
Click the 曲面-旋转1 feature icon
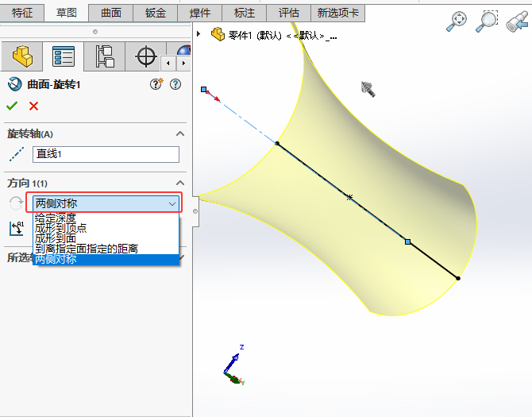coord(14,84)
